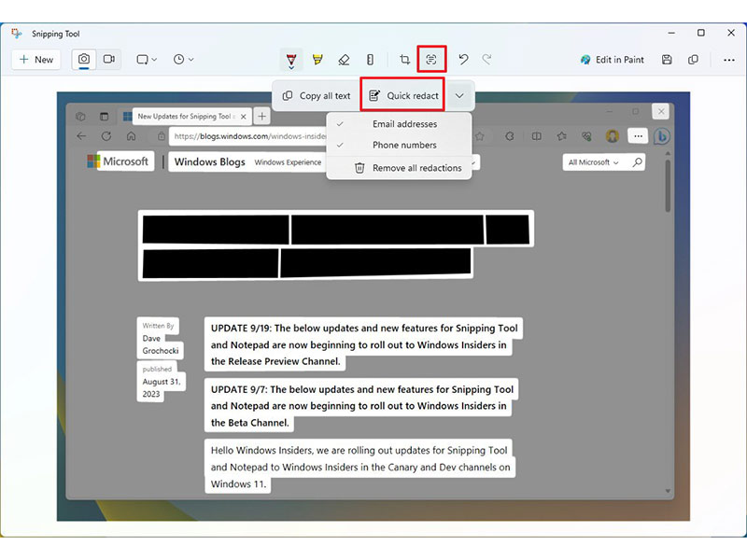This screenshot has width=747, height=560.
Task: Switch to Snip (camera) mode
Action: [x=84, y=60]
